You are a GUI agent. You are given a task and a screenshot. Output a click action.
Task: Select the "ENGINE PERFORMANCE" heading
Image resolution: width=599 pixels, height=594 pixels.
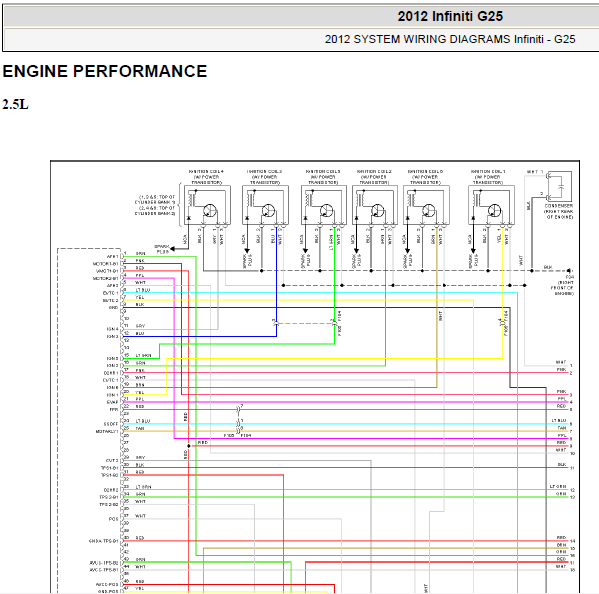click(x=105, y=71)
